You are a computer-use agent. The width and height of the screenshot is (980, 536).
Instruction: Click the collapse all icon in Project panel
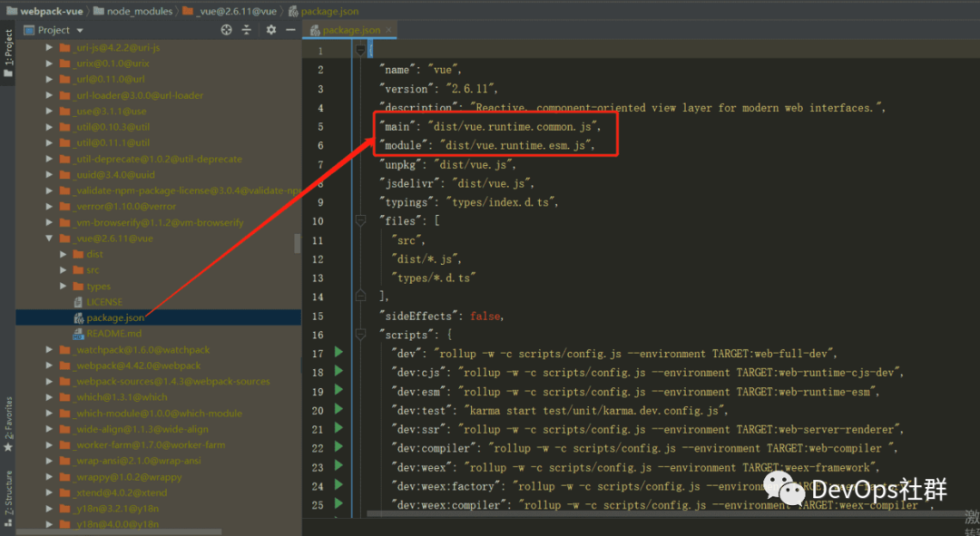tap(246, 29)
